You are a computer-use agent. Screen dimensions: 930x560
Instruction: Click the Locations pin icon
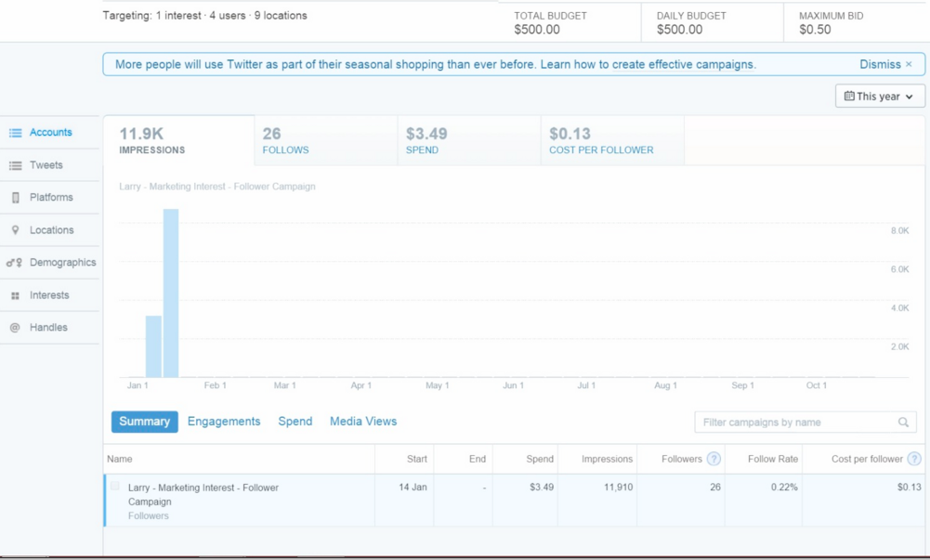click(x=15, y=230)
